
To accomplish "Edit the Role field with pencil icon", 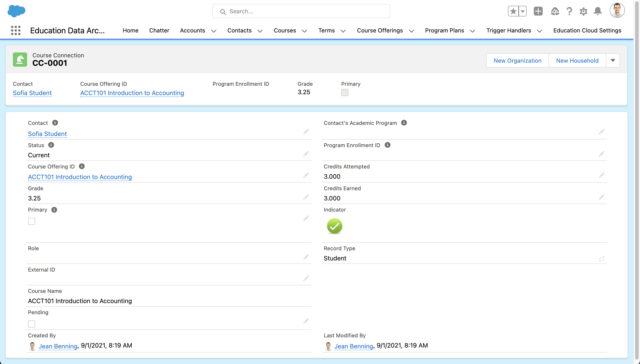I will (x=306, y=257).
